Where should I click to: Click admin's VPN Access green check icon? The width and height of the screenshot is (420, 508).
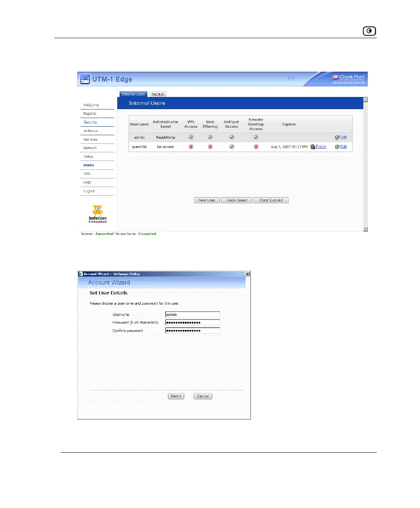point(191,137)
